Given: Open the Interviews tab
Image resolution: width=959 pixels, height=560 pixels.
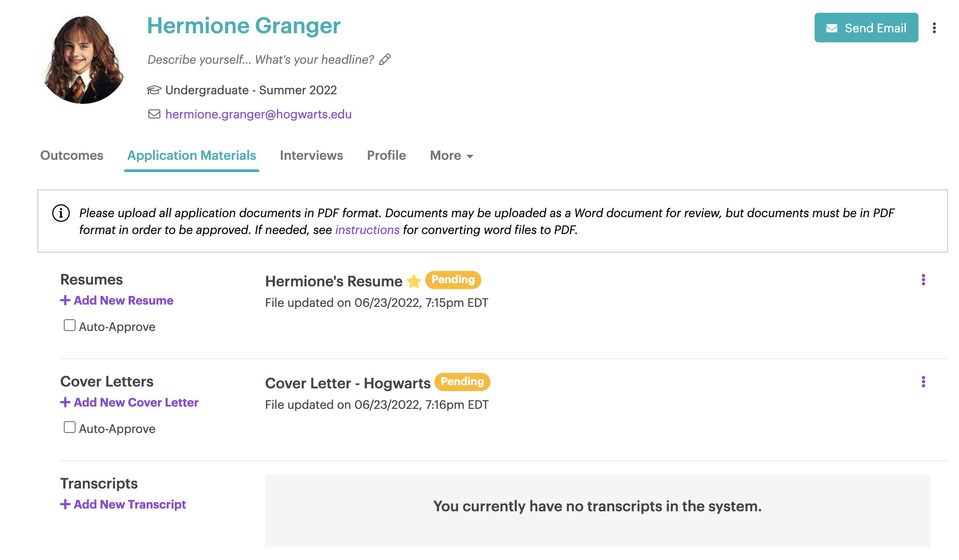Looking at the screenshot, I should coord(311,156).
